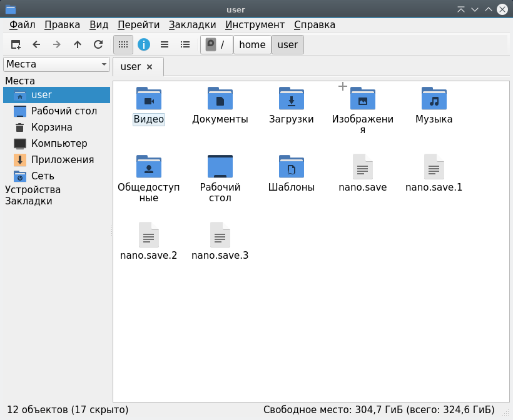The height and width of the screenshot is (420, 513).
Task: Open the Корзина trash in sidebar
Action: [51, 127]
